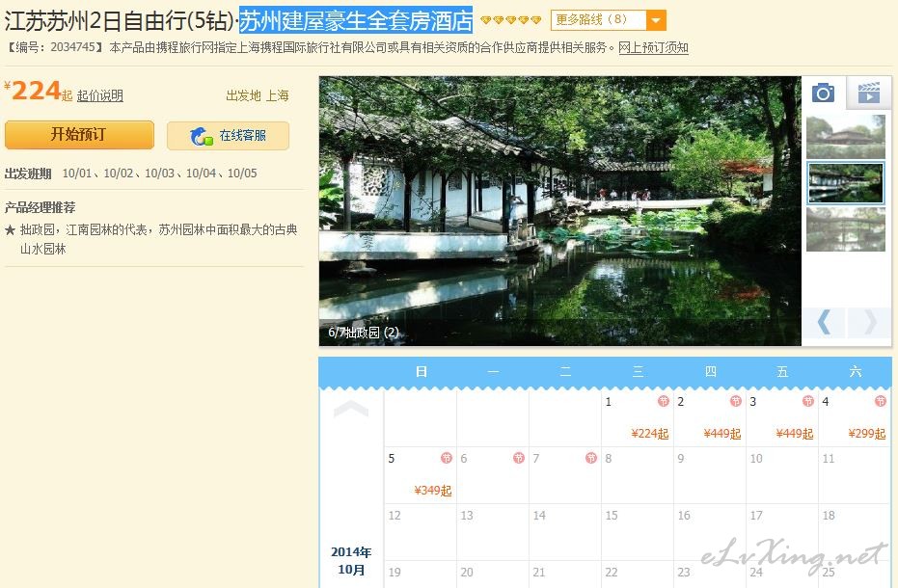This screenshot has width=898, height=588.
Task: Click the five diamond rating icons
Action: tap(511, 20)
